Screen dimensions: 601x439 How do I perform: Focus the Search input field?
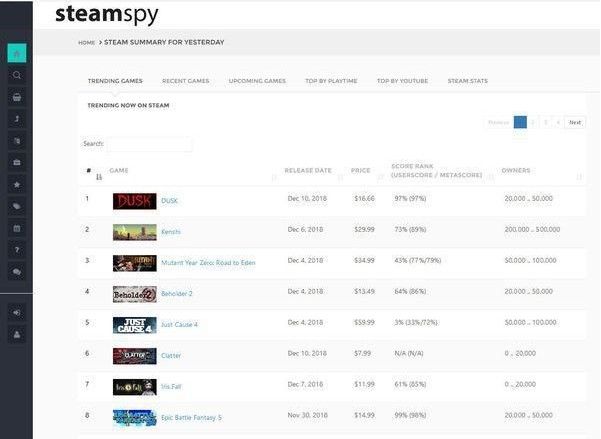click(149, 144)
